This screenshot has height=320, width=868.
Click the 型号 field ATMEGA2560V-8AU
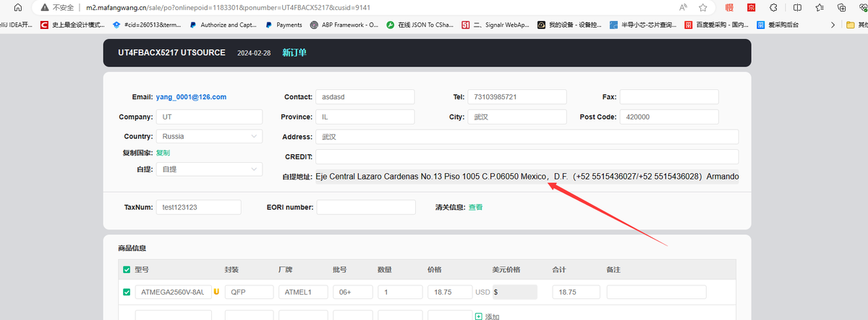(x=174, y=292)
